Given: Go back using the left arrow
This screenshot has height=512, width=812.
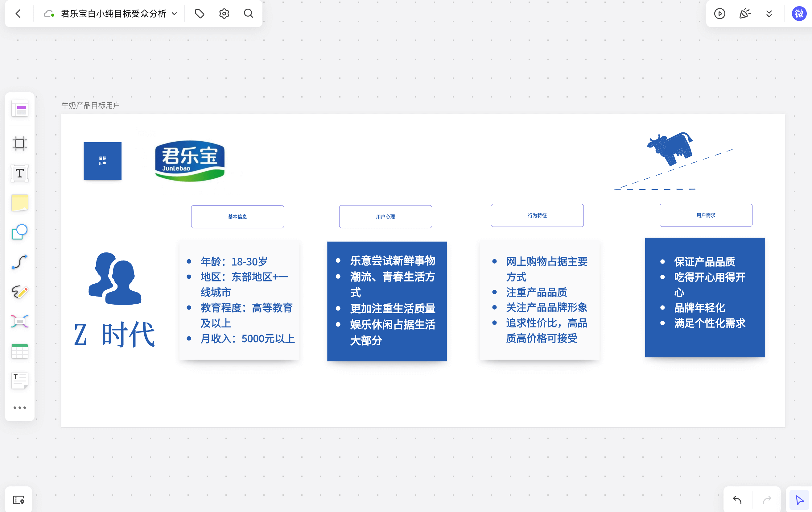Looking at the screenshot, I should (x=19, y=14).
